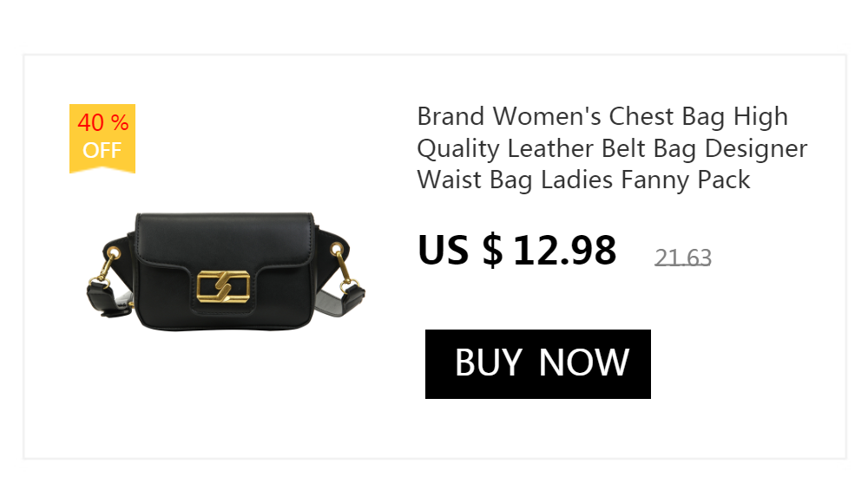Screen dimensions: 868x503
Task: Click the US $ 12.98 sale price
Action: tap(517, 250)
